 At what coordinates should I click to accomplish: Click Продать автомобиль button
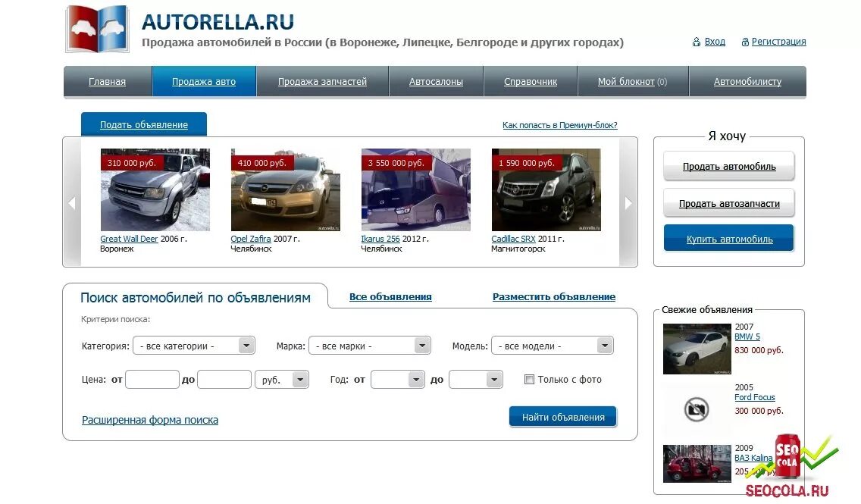pyautogui.click(x=729, y=166)
